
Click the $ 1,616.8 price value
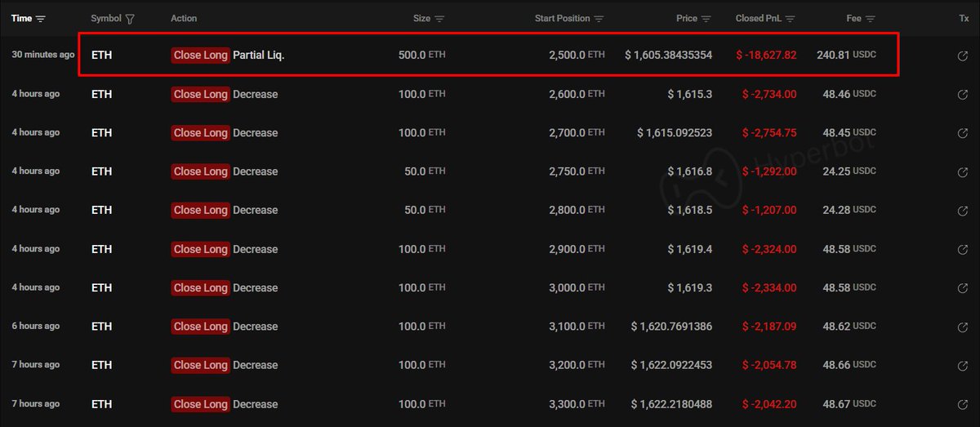point(690,171)
